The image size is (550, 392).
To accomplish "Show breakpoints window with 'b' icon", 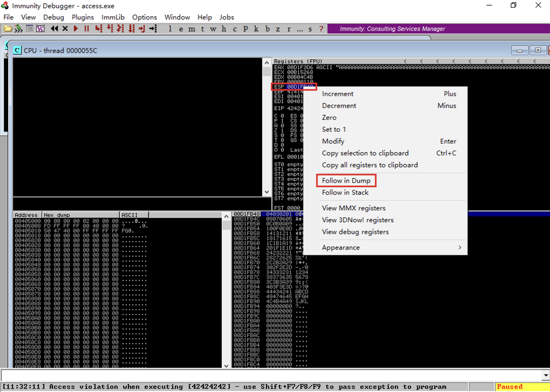I will click(267, 29).
